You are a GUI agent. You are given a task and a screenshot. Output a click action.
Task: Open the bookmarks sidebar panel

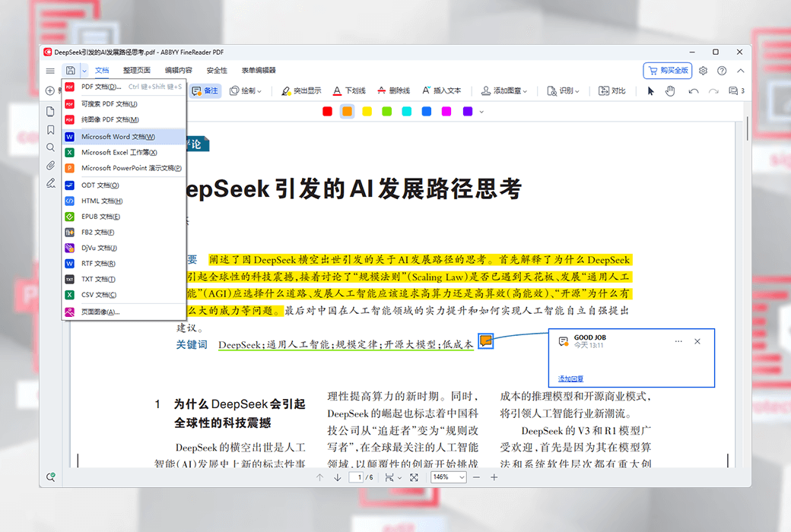coord(50,130)
